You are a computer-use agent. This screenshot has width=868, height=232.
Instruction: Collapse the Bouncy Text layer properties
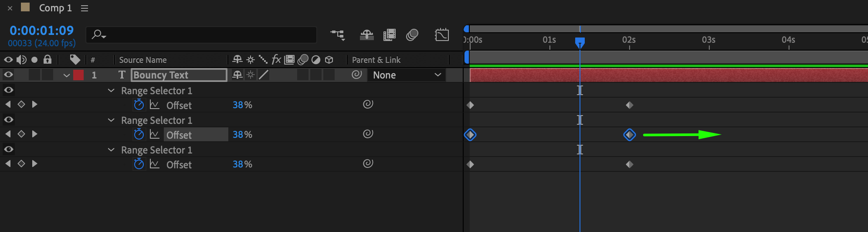pos(67,75)
